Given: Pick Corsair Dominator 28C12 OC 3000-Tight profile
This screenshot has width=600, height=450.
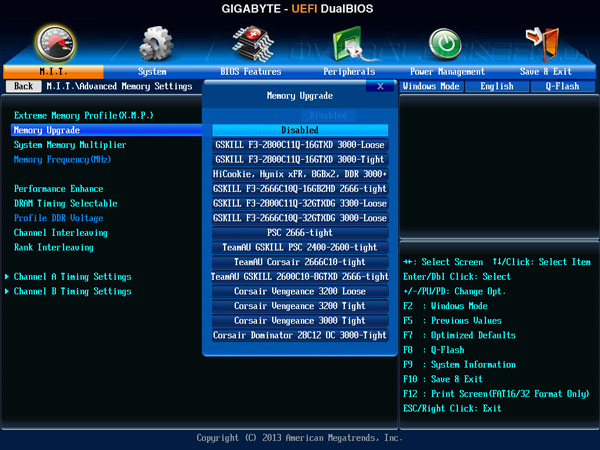Looking at the screenshot, I should pos(300,335).
